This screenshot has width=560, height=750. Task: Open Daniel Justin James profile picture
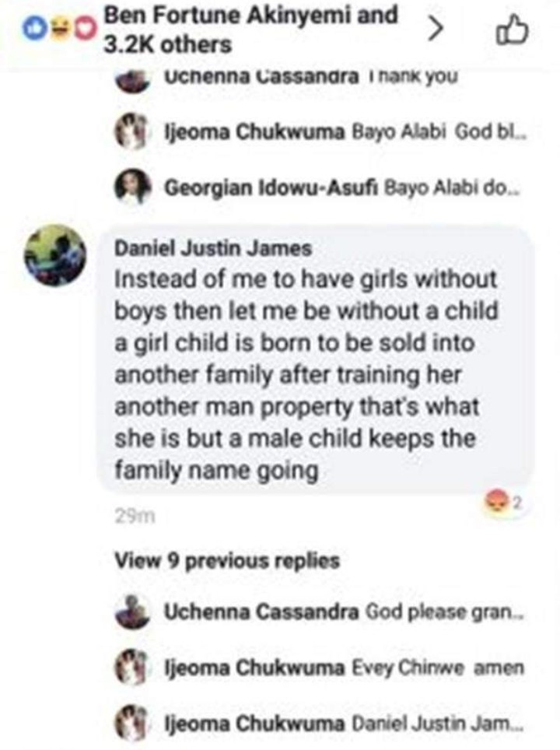[55, 256]
